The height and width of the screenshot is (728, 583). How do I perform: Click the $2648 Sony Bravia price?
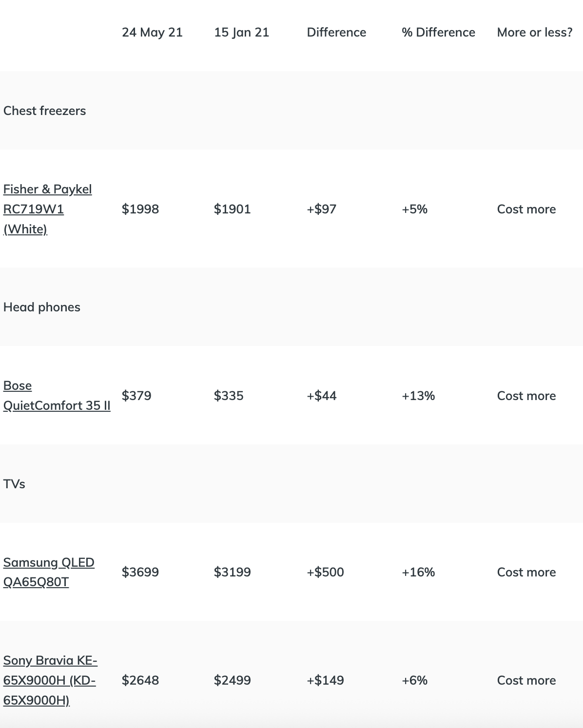tap(140, 680)
